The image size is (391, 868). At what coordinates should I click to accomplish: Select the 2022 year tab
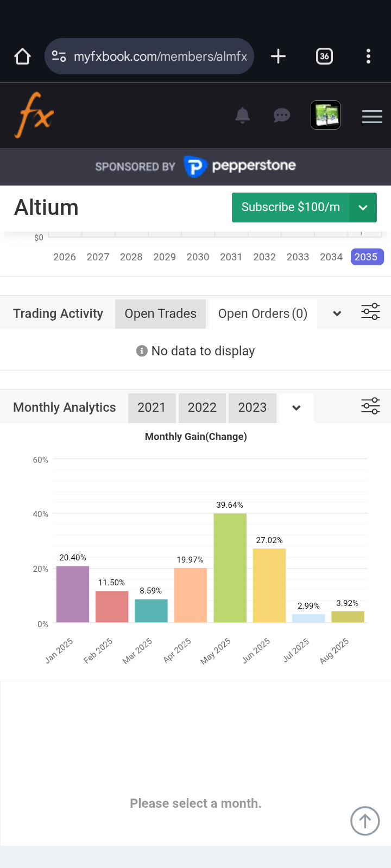click(202, 407)
